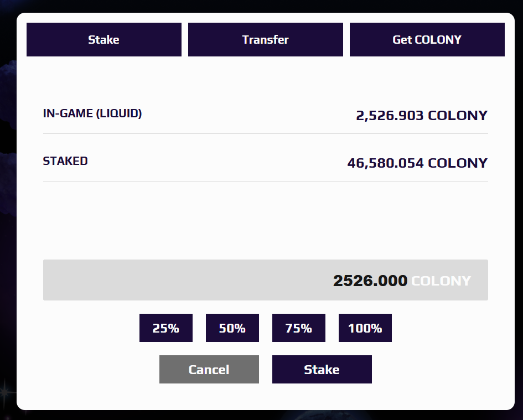Click the STAKED row label
The image size is (523, 420).
click(x=65, y=161)
